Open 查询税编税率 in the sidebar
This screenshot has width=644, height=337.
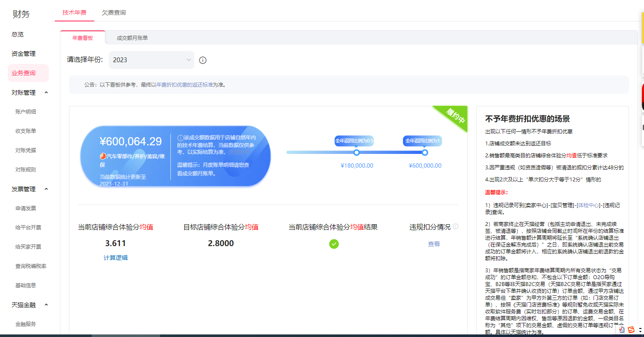click(x=31, y=266)
